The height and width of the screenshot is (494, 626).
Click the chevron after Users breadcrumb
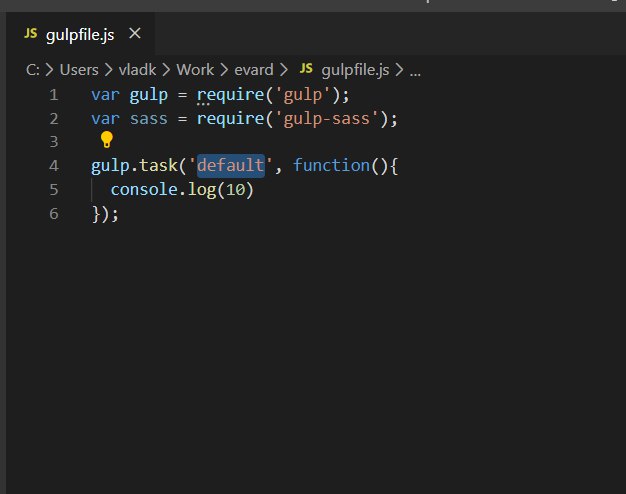coord(109,70)
